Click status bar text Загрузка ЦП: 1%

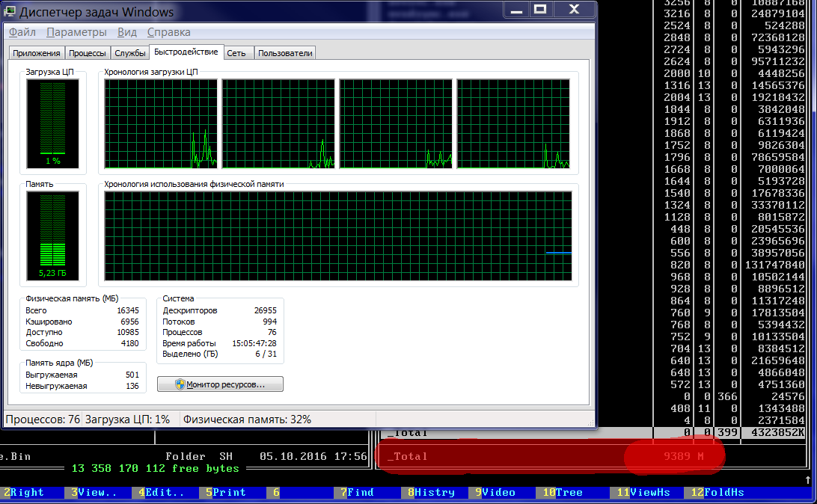[128, 420]
